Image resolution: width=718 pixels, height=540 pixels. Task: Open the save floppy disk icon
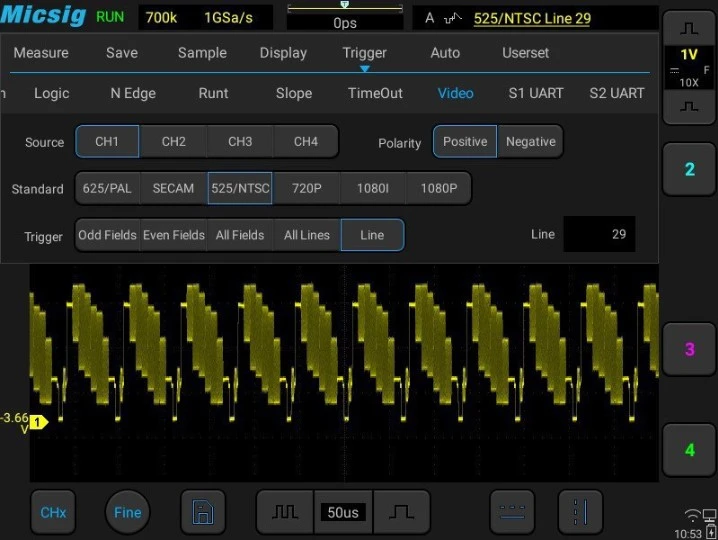point(203,512)
